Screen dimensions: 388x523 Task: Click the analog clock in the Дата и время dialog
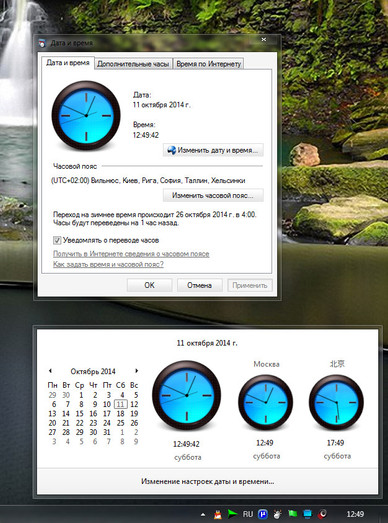pyautogui.click(x=86, y=115)
